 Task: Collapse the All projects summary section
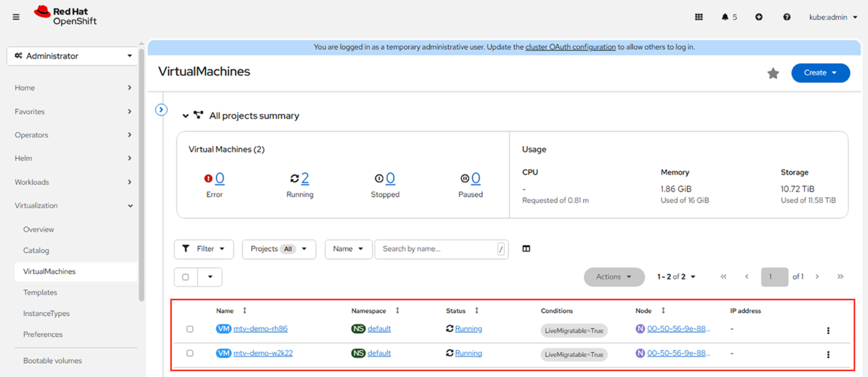coord(186,116)
